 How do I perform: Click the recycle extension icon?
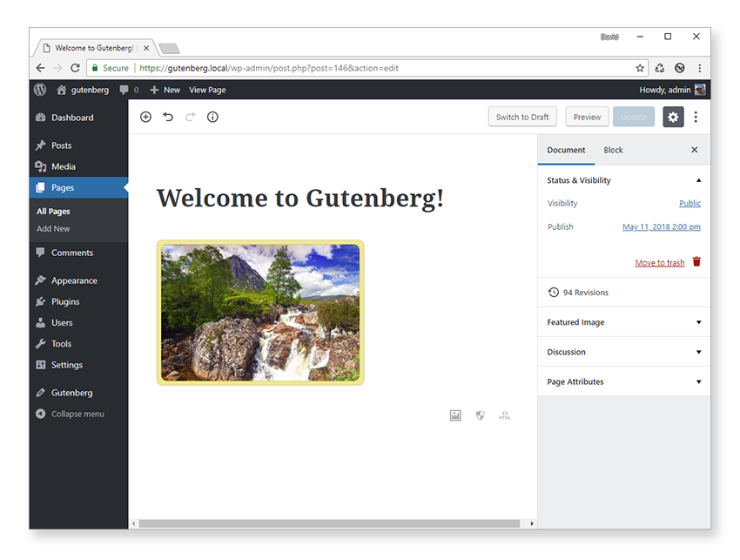click(660, 68)
